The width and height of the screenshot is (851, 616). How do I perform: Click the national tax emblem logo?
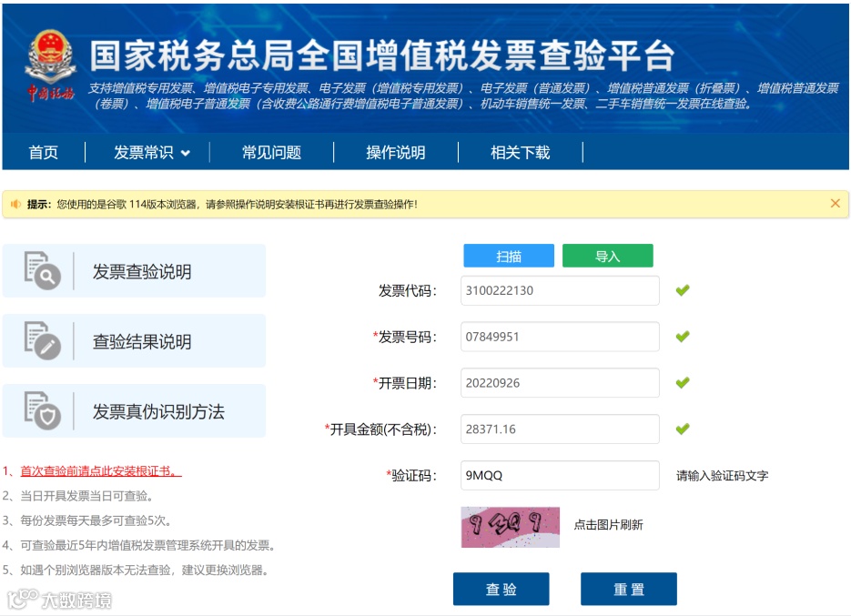pyautogui.click(x=50, y=66)
